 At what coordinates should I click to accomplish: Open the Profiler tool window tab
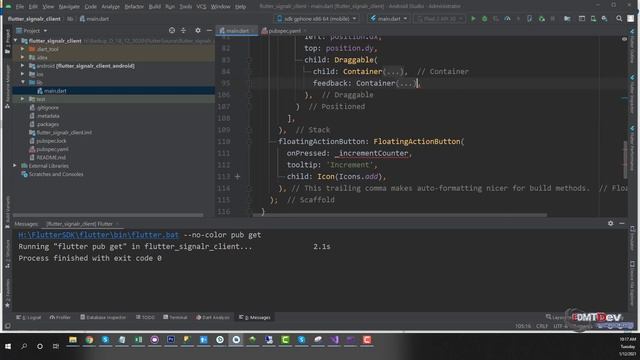(60, 317)
